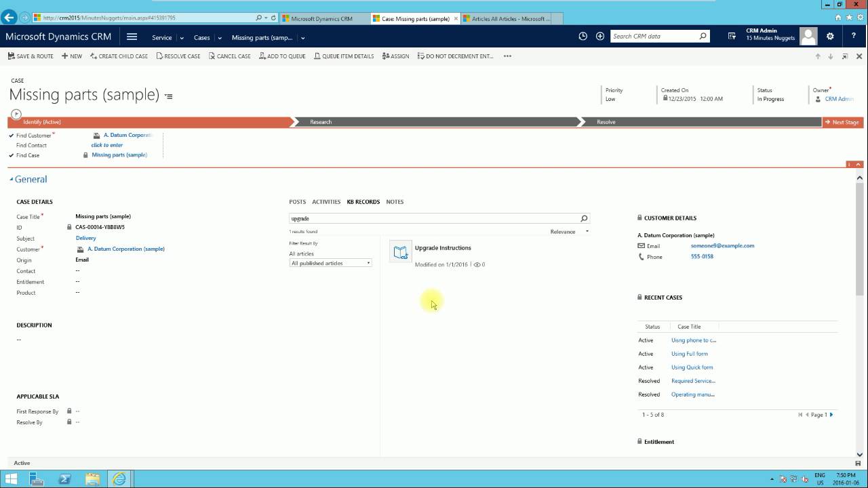Click Do Not Decrement Entitlement command

(x=455, y=56)
